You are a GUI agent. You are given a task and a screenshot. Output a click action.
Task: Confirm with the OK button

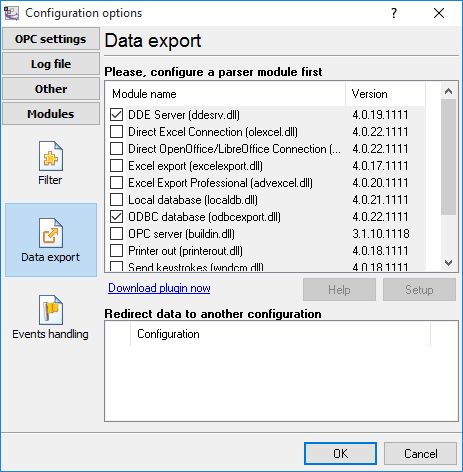340,454
